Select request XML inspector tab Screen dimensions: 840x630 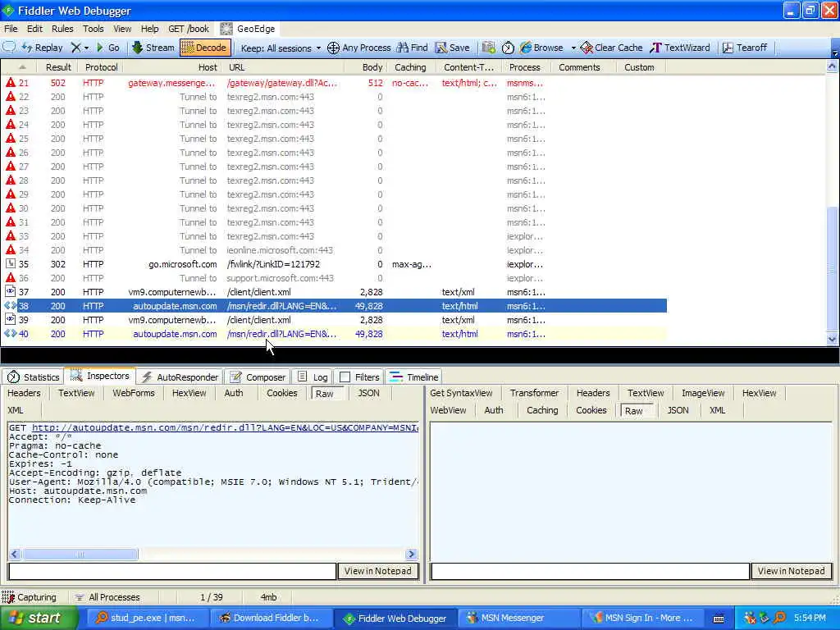tap(16, 410)
